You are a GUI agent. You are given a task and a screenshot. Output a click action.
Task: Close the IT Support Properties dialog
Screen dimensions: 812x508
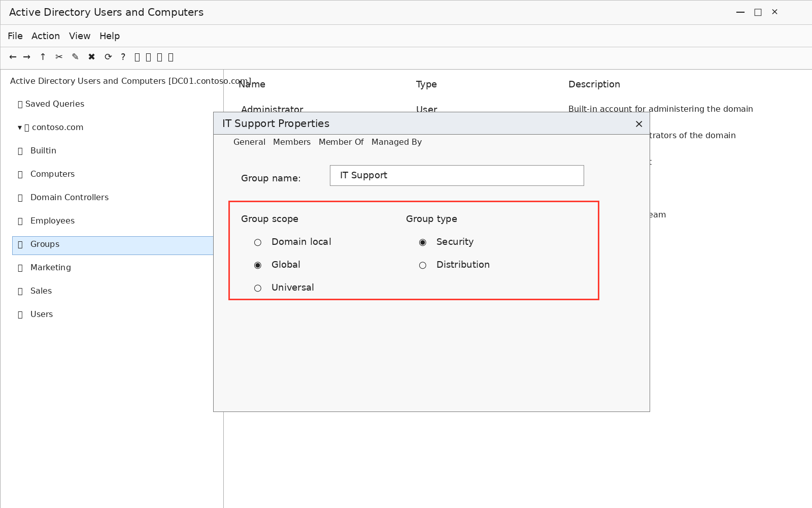(639, 124)
